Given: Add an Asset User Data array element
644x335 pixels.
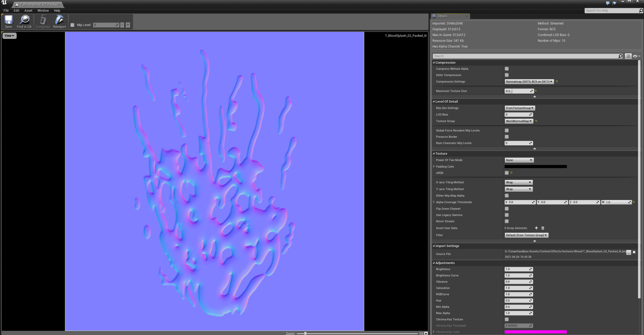Looking at the screenshot, I should 536,228.
